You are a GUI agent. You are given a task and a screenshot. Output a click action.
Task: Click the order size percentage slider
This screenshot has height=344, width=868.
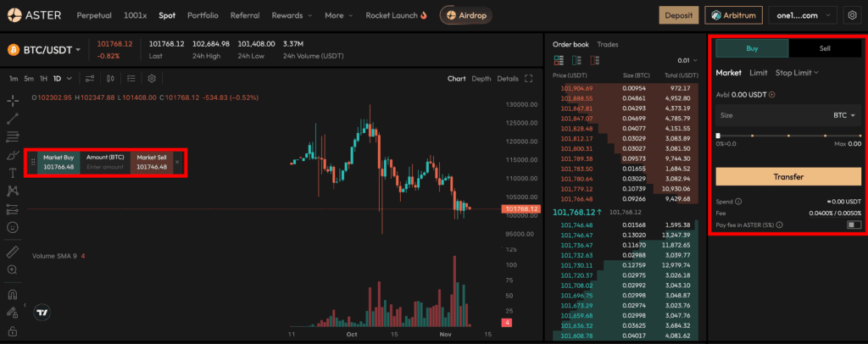click(788, 136)
